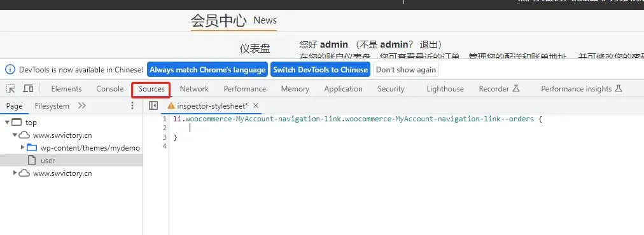Click the wp-content/themes/mydemo folder icon

coord(32,147)
